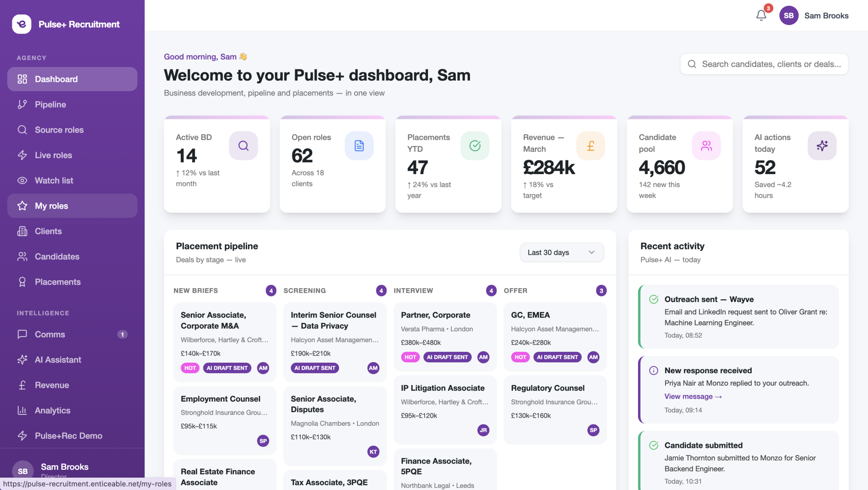Open sidebar Analytics page

(72, 411)
